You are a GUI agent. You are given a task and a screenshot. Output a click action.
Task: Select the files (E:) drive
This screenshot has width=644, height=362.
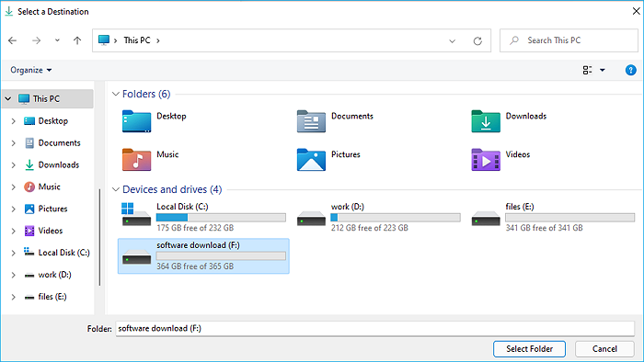pos(553,217)
